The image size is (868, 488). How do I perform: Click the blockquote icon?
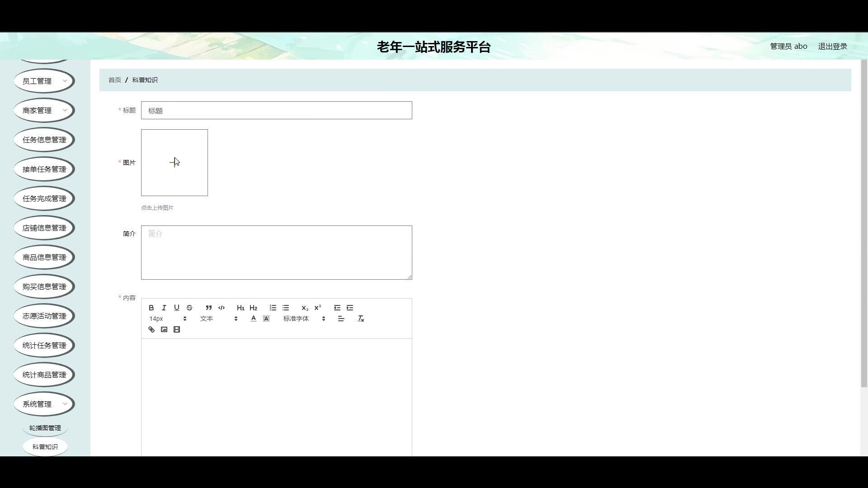208,308
